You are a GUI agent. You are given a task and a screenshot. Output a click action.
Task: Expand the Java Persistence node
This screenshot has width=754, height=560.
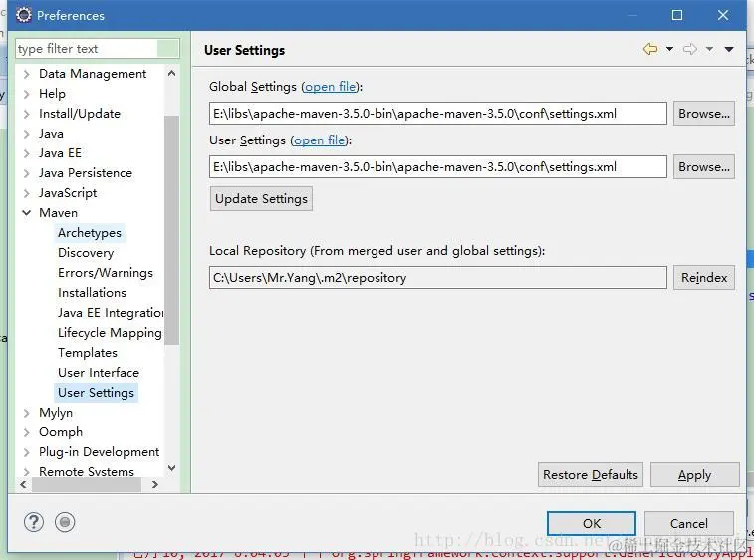27,173
